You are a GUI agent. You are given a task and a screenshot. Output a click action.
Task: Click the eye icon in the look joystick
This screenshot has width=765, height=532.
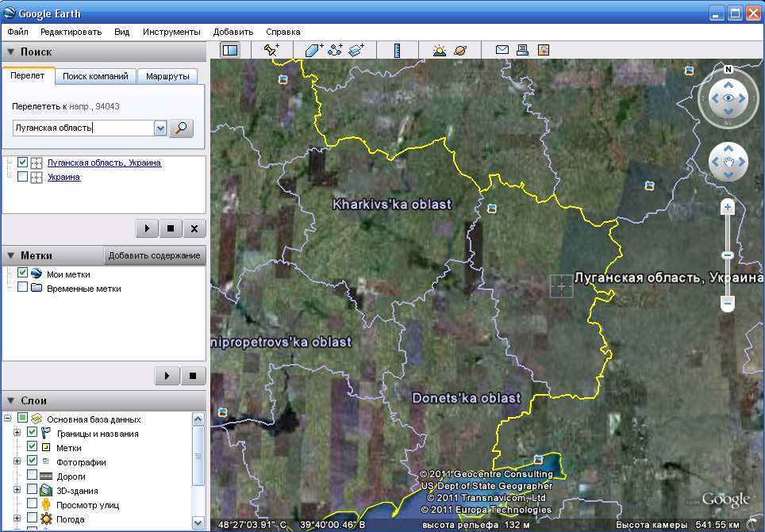point(728,98)
